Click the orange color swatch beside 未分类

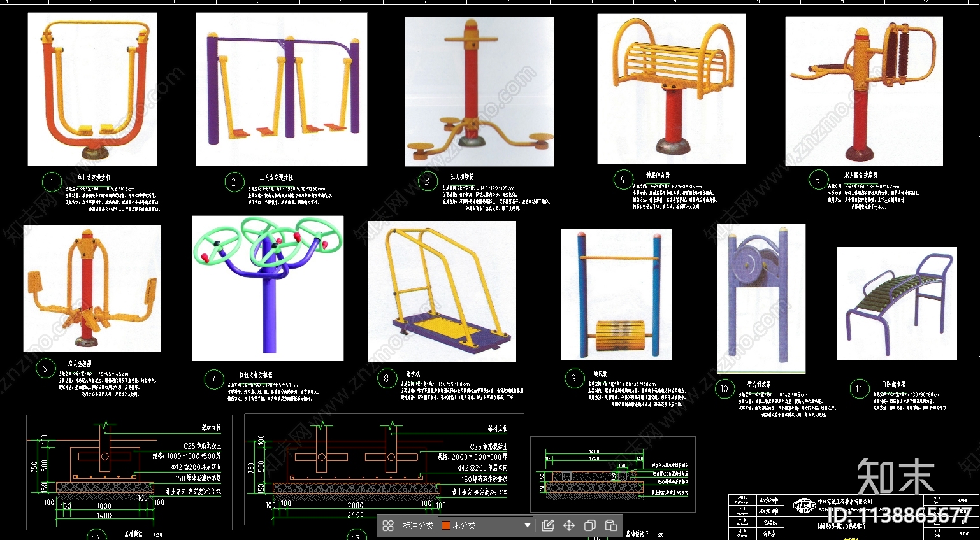446,525
